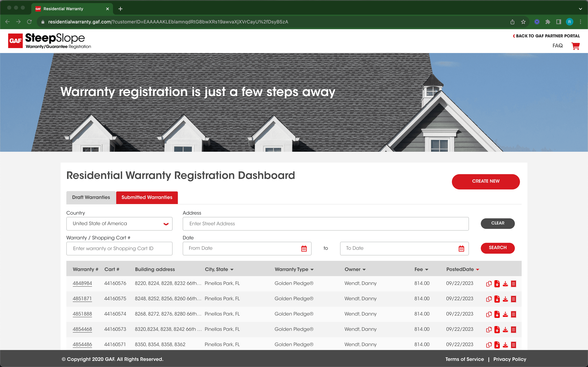Click copy icon for warranty 4848984
This screenshot has width=588, height=367.
pos(489,284)
